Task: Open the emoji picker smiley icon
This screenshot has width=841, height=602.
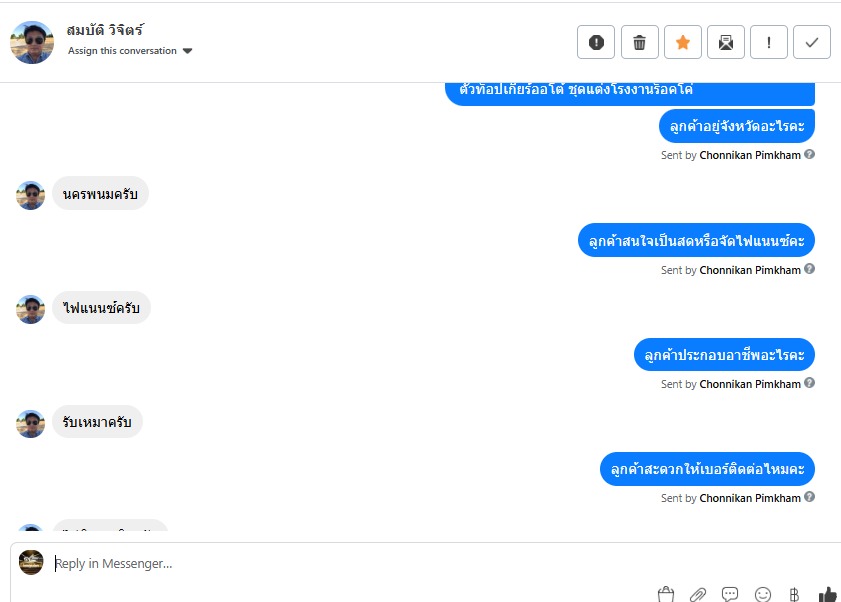Action: tap(763, 594)
